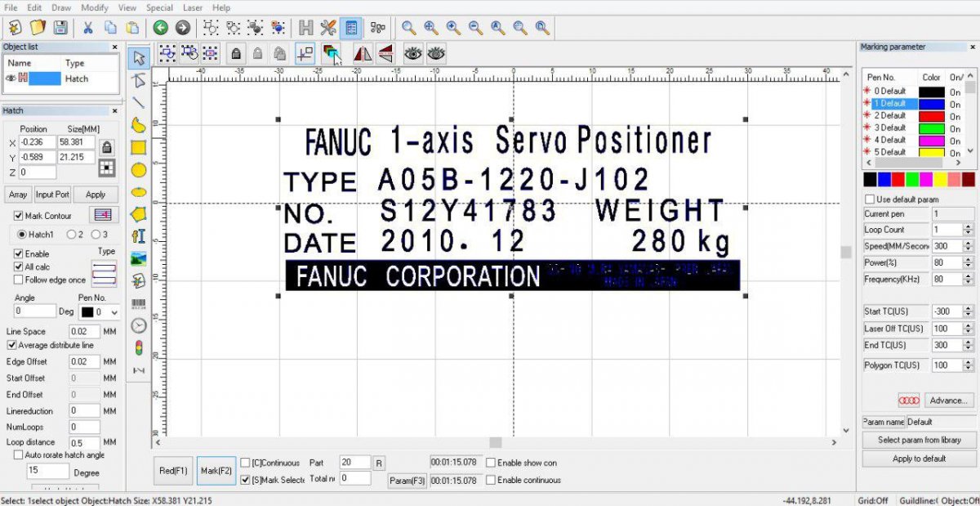This screenshot has height=506, width=980.
Task: Cut selection with the scissors icon
Action: pos(88,28)
